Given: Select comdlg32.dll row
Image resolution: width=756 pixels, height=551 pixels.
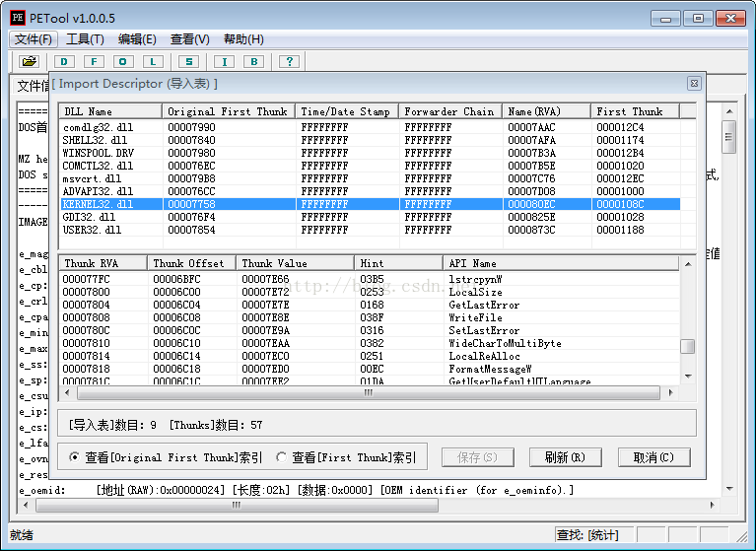Looking at the screenshot, I should tap(371, 127).
